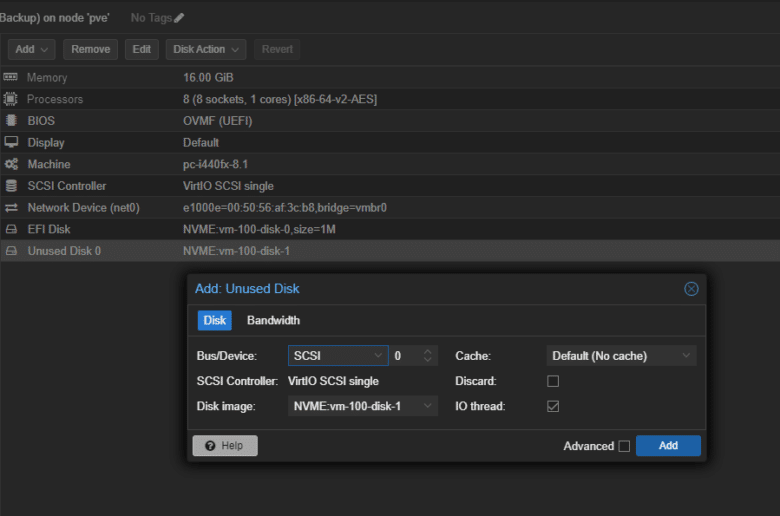Click the SCSI Controller database icon
Screen dimensions: 780x516
click(11, 186)
